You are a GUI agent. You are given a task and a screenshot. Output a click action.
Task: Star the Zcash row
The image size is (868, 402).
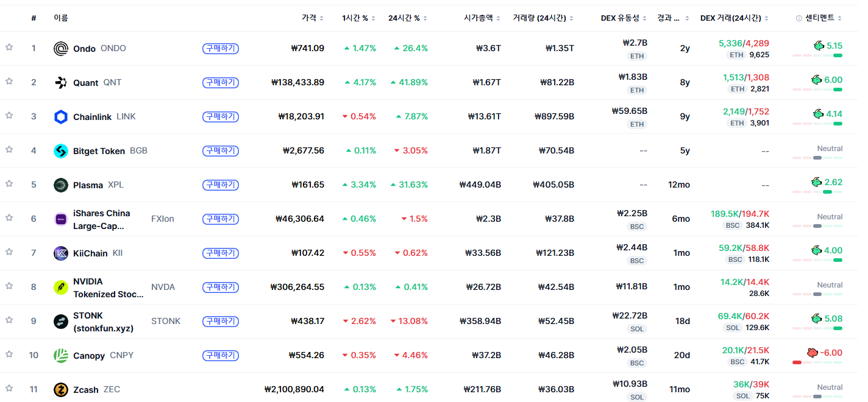tap(9, 388)
